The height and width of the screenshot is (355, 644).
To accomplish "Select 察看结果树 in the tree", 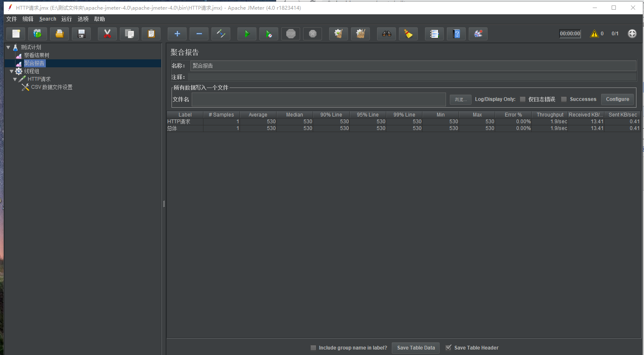I will [37, 55].
